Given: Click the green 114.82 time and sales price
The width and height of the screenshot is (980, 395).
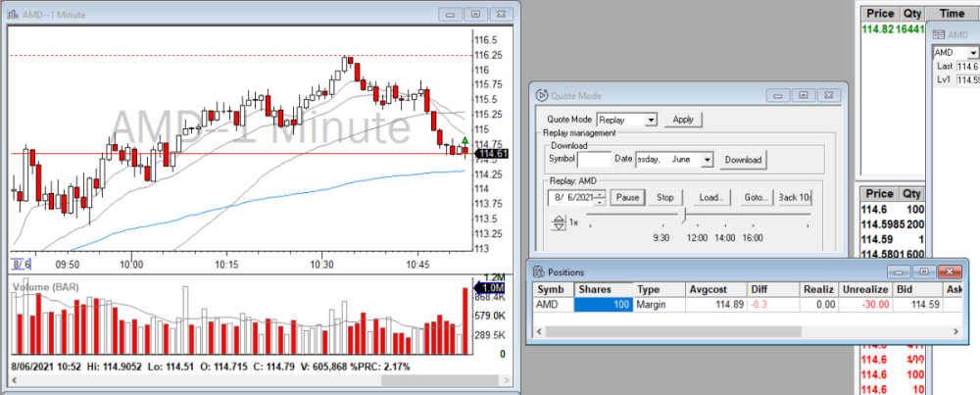Looking at the screenshot, I should [880, 29].
